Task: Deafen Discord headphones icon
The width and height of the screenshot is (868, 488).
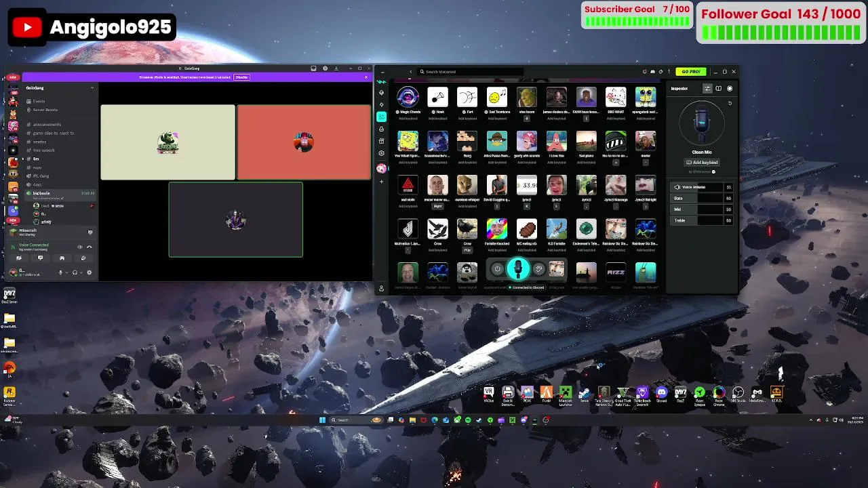Action: tap(75, 272)
